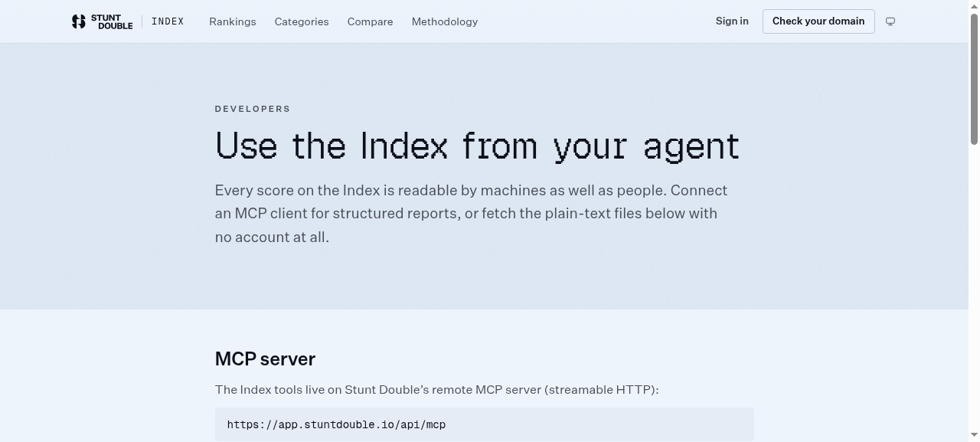This screenshot has height=442, width=980.
Task: Click the 'Every score on the Index' paragraph
Action: pos(472,214)
